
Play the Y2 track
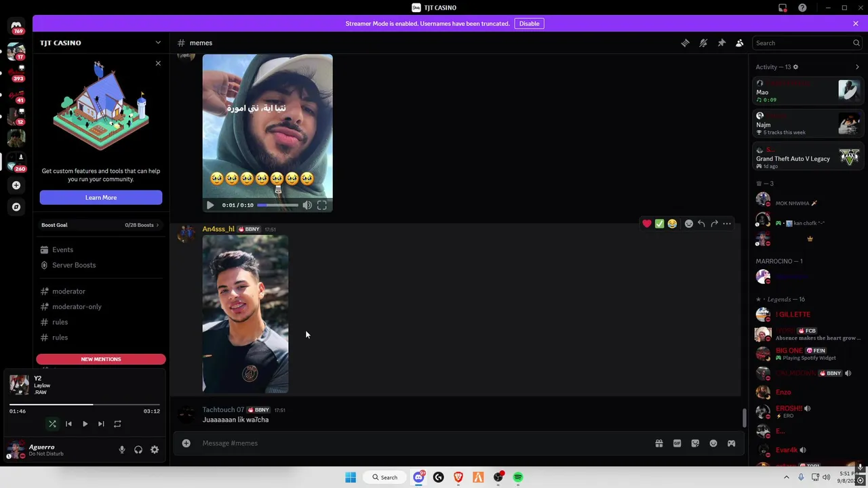(85, 424)
